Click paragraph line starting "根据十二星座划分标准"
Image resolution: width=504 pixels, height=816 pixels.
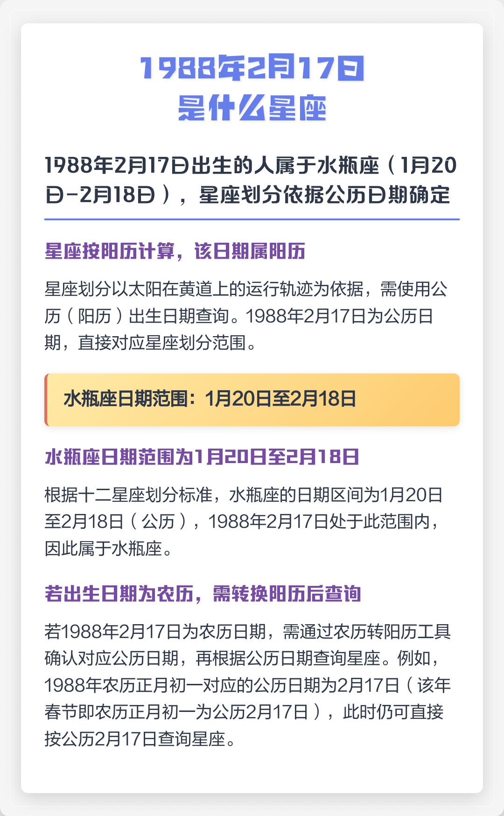pyautogui.click(x=244, y=495)
